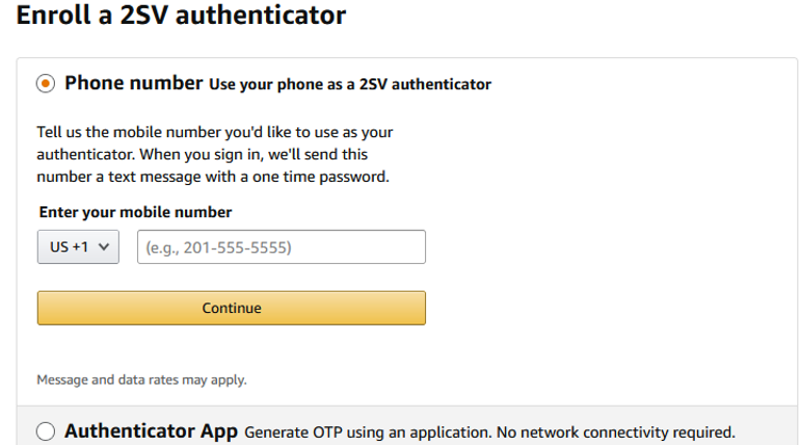Click "Use your phone as a 2SV authenticator" subtitle

click(x=350, y=85)
